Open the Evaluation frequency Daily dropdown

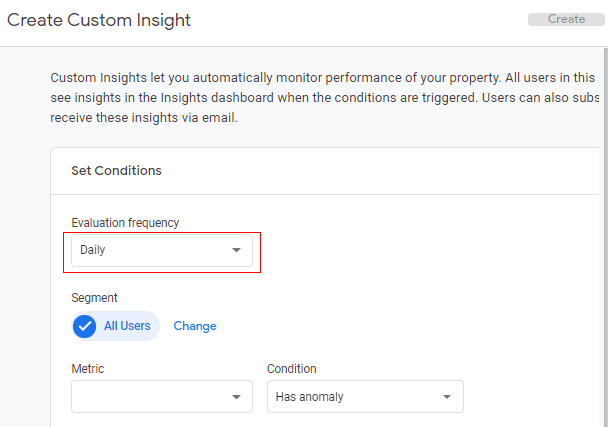tap(161, 250)
